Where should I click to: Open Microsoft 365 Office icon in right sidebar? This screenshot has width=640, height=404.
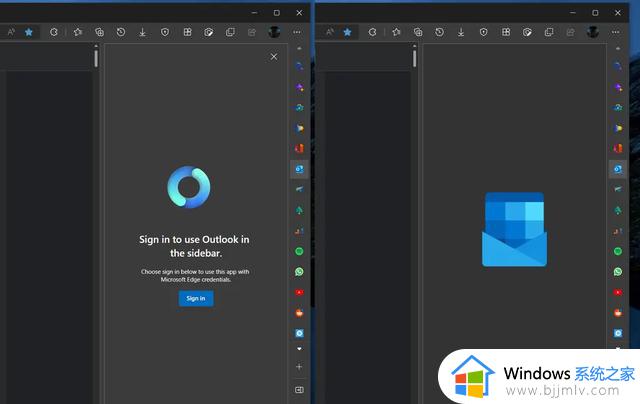(618, 148)
